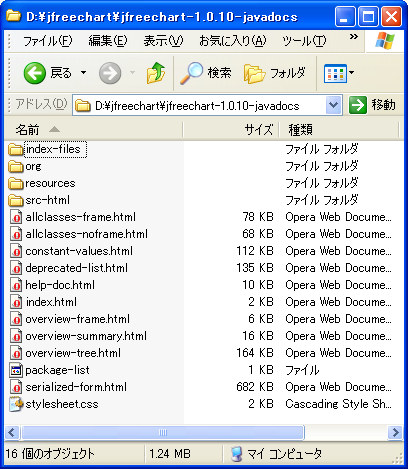The width and height of the screenshot is (408, 469).
Task: Select the file name overview-tree.html
Action: coord(73,353)
